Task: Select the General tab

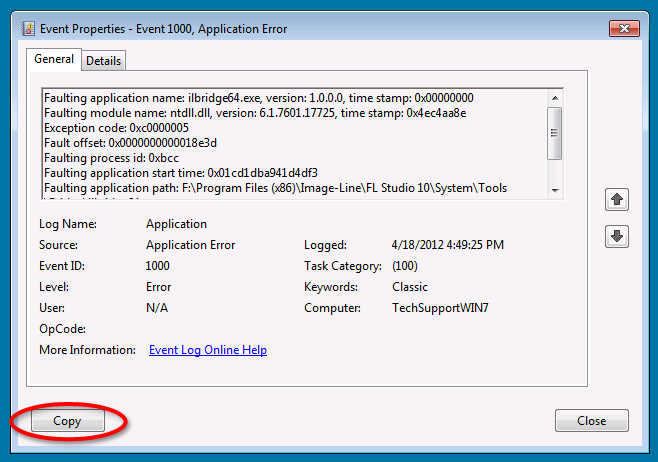Action: pyautogui.click(x=54, y=59)
